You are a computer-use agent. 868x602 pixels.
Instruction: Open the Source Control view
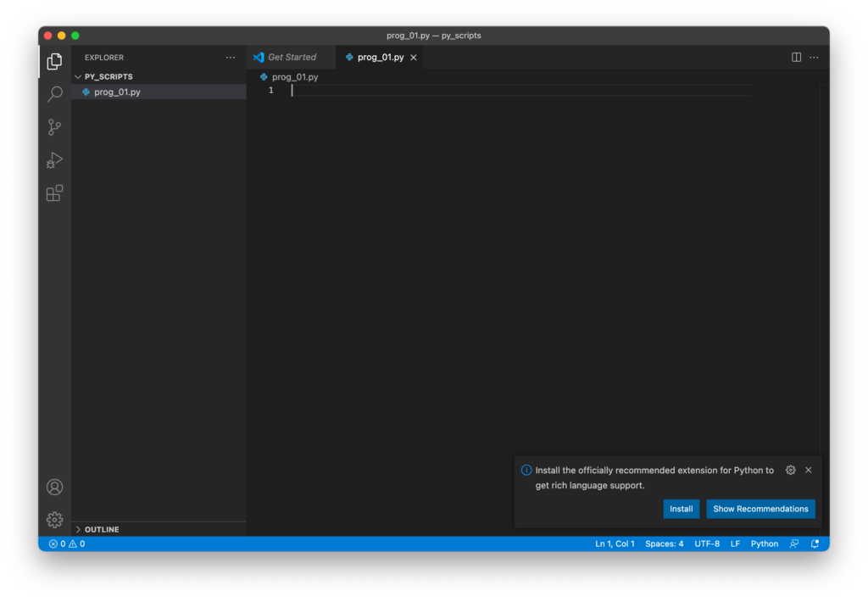tap(54, 127)
